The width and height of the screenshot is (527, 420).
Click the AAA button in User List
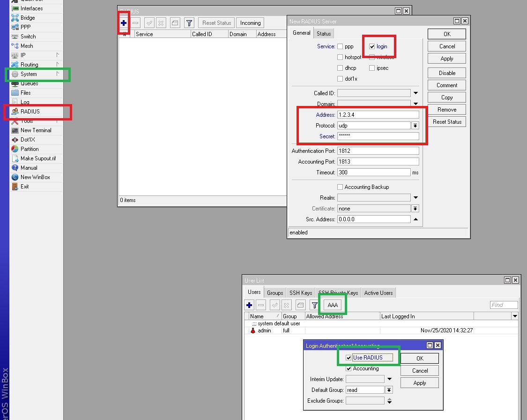(x=333, y=305)
